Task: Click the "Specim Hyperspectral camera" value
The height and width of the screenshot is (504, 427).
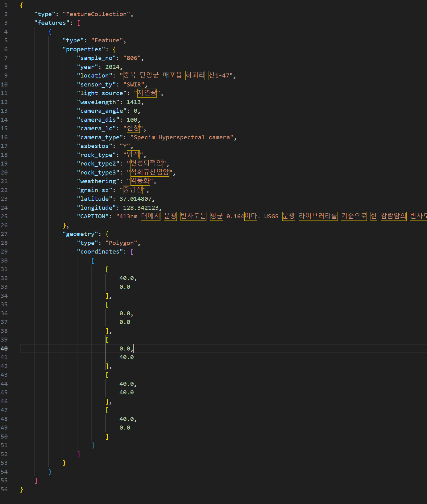Action: (x=182, y=137)
